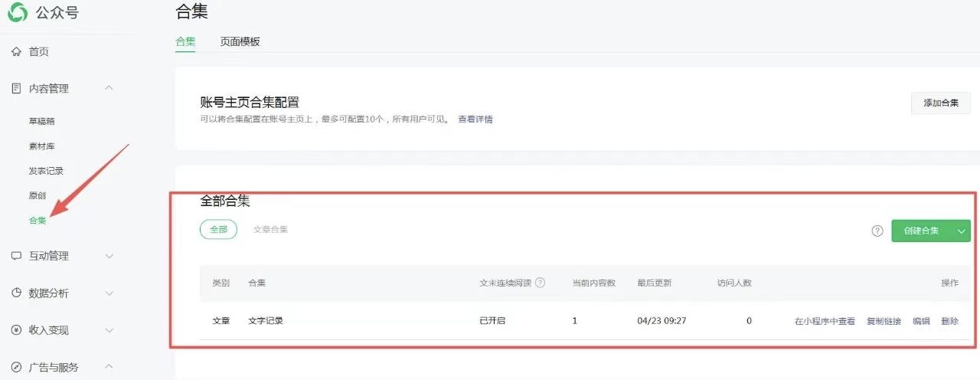
Task: Collapse the 广告与服务 chevron
Action: coord(109,366)
